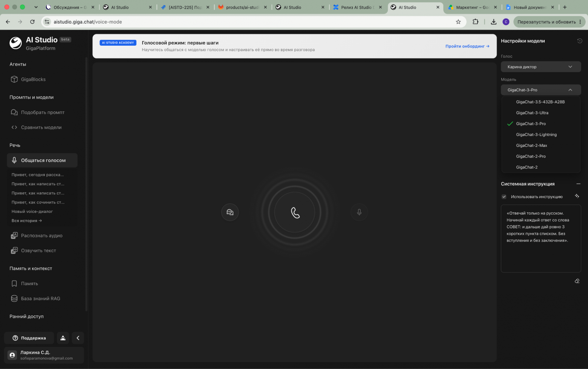Switch to the Маркетинг browser tab
This screenshot has height=369, width=588.
(472, 7)
